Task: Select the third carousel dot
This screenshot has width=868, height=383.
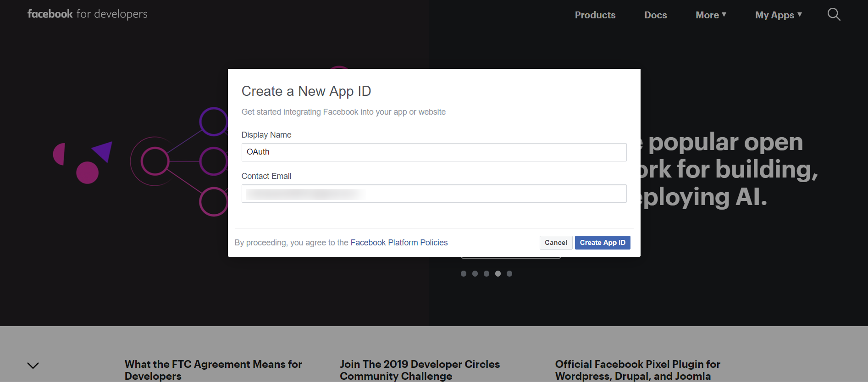Action: click(487, 274)
